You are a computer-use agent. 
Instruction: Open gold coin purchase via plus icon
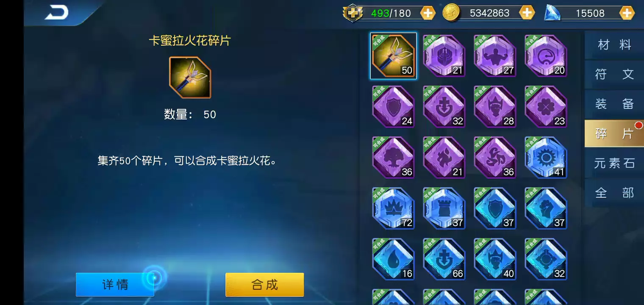pyautogui.click(x=527, y=13)
